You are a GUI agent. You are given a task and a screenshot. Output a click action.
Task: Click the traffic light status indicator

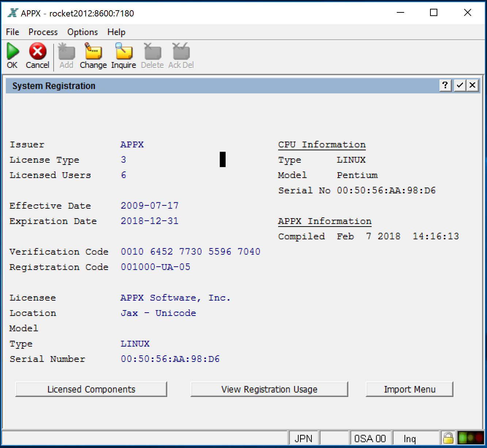[x=471, y=438]
